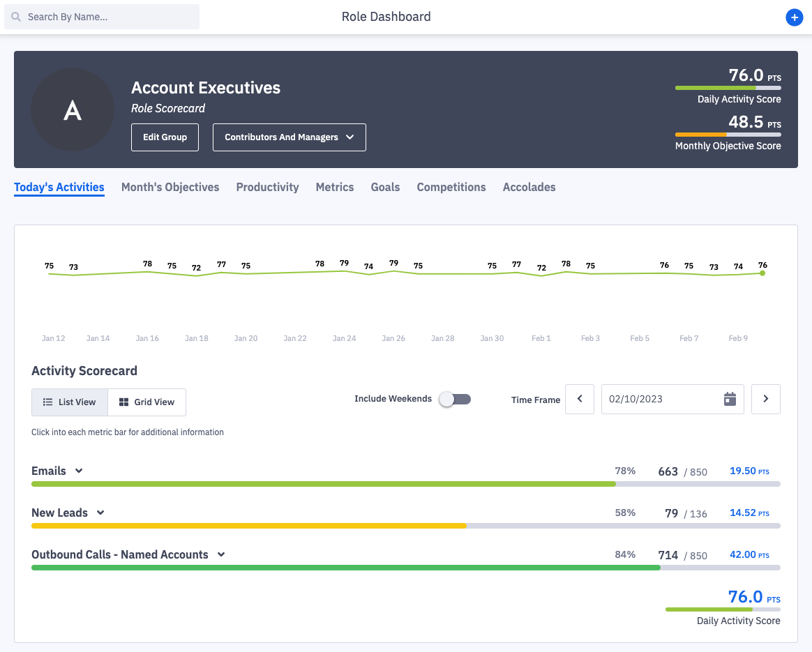The image size is (812, 652).
Task: Click the Edit Group button
Action: click(165, 137)
